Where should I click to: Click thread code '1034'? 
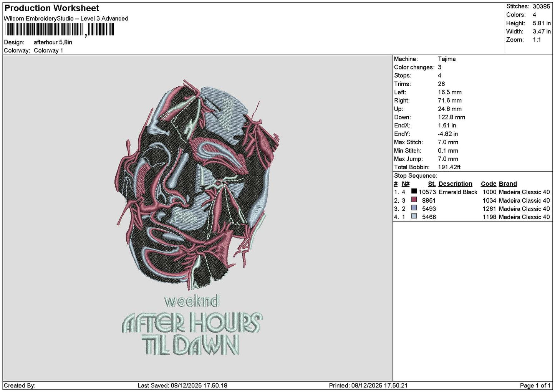click(489, 200)
